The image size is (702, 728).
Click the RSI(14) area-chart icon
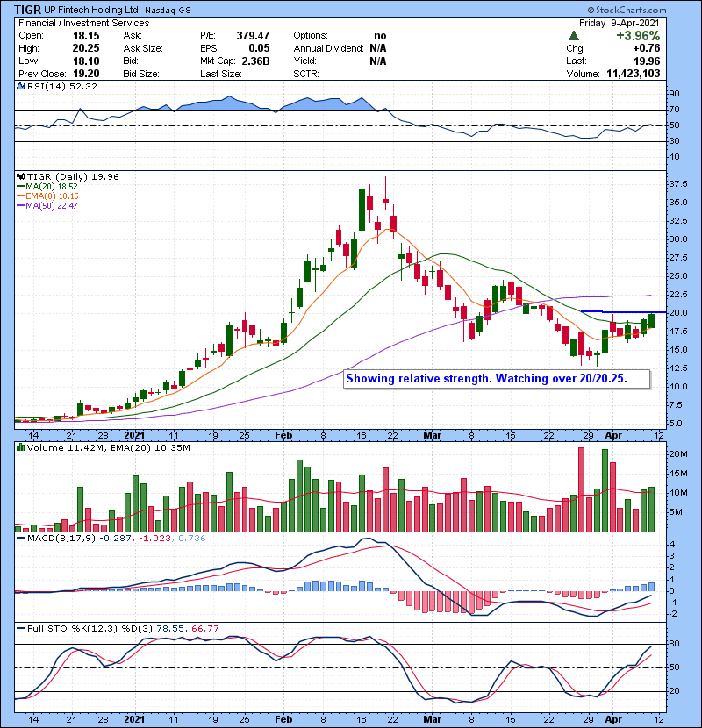tap(20, 86)
